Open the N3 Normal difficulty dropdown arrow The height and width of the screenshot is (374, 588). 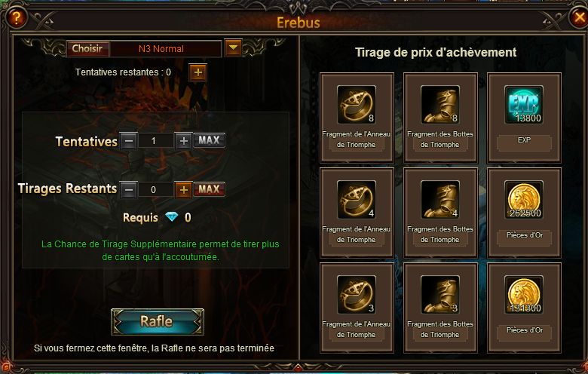point(233,48)
